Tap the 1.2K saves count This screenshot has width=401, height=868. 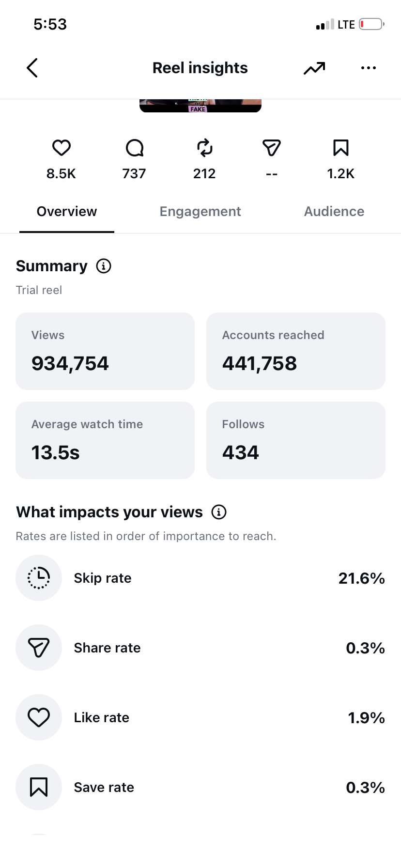pyautogui.click(x=341, y=174)
